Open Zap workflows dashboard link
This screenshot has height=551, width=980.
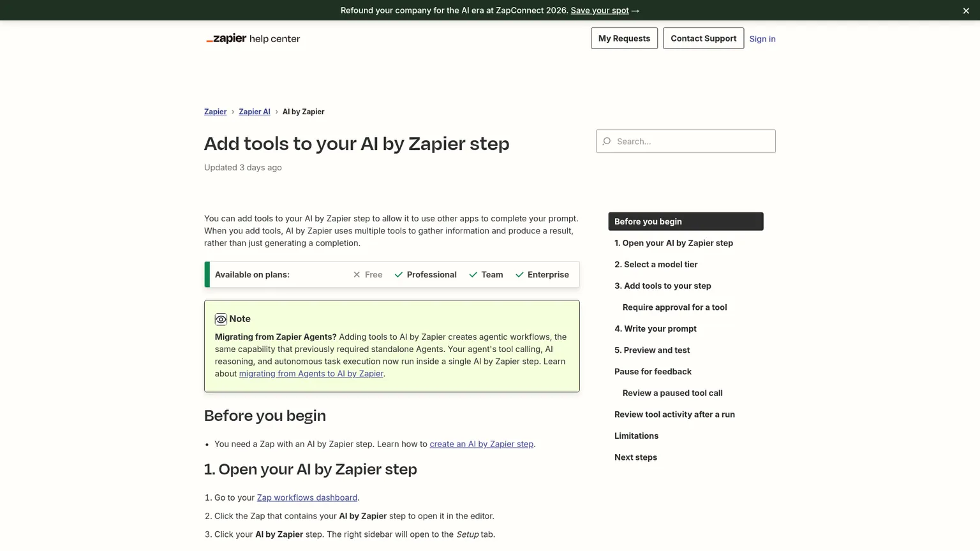[307, 497]
